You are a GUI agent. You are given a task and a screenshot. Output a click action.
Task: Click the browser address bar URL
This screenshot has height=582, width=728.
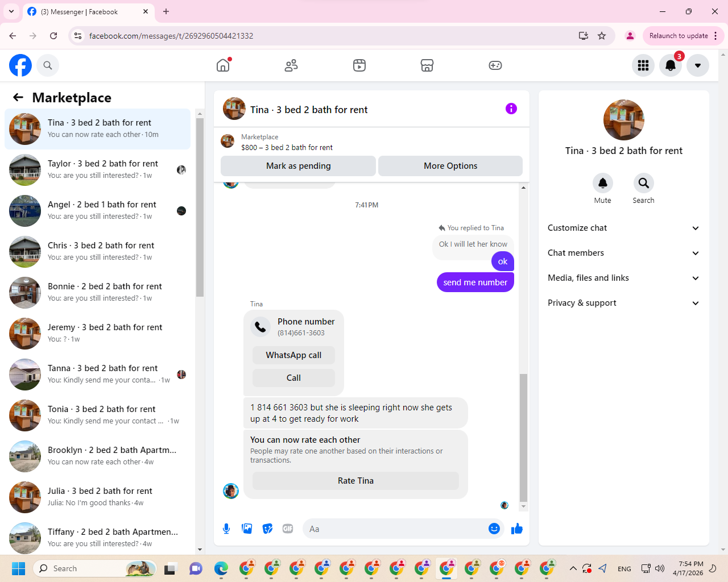tap(171, 36)
